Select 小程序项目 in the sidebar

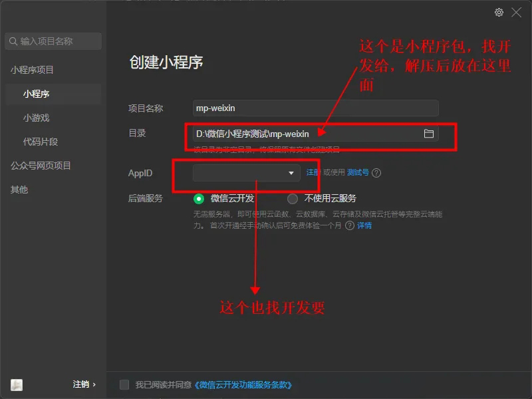32,70
